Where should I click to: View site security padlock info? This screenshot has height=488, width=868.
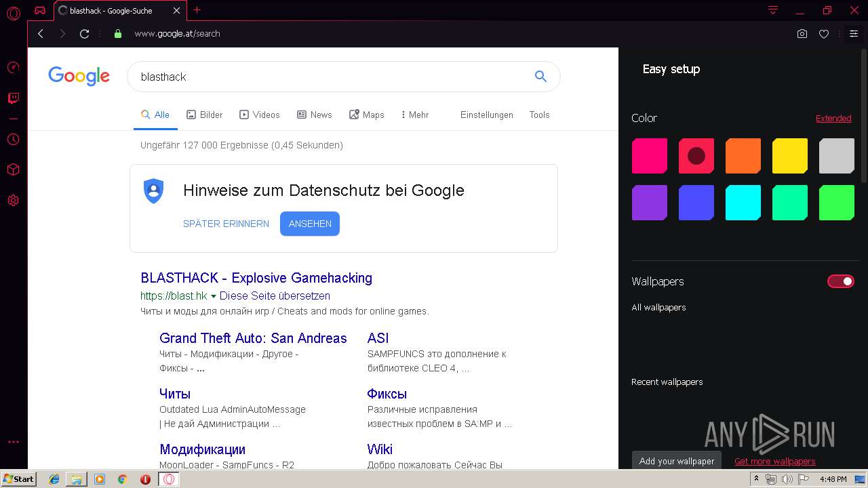[x=118, y=33]
